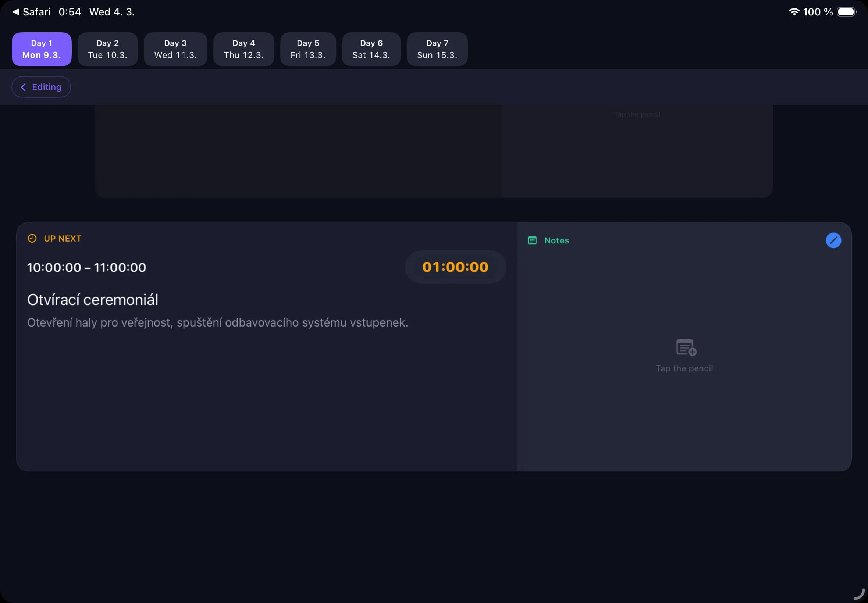Switch to Day 2 Tue 10.3.
Screen dimensions: 868x603
[x=107, y=49]
